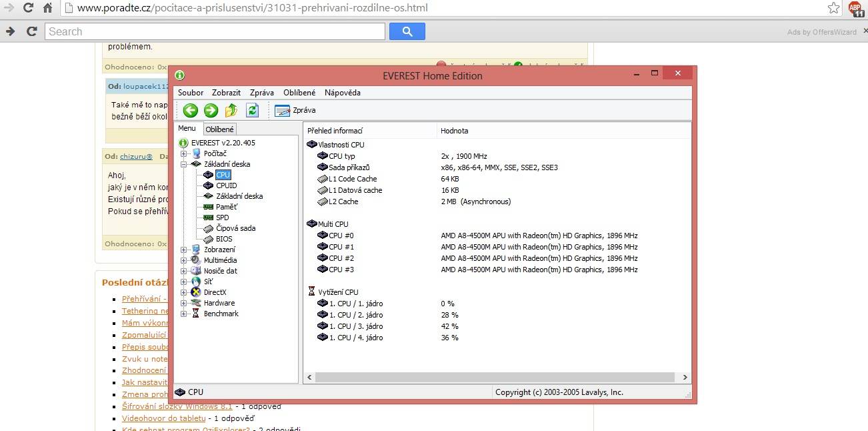Image resolution: width=868 pixels, height=431 pixels.
Task: Select the 1. CPU / 2. jádro row
Action: click(497, 315)
